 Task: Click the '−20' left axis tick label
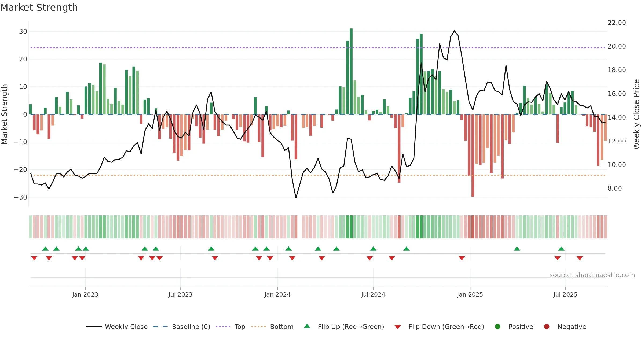click(21, 170)
